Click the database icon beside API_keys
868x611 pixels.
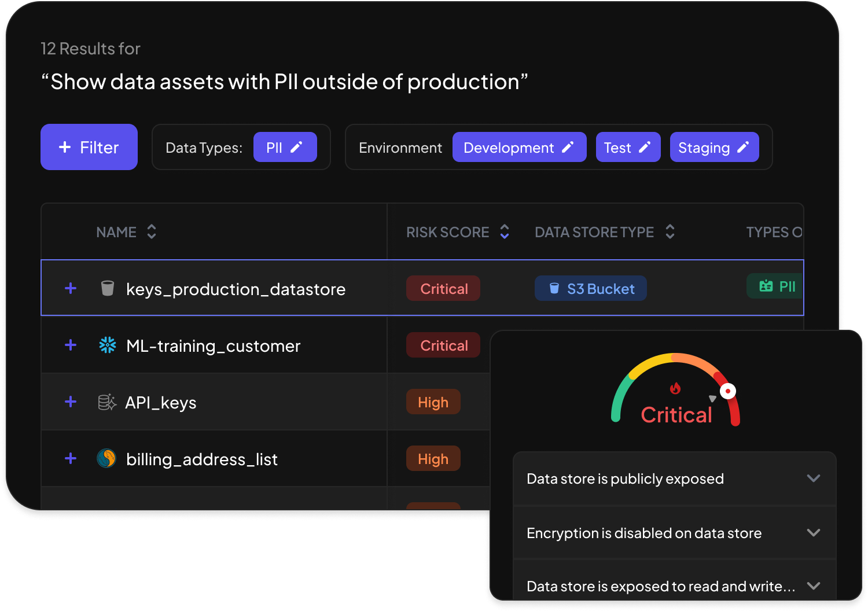[107, 402]
